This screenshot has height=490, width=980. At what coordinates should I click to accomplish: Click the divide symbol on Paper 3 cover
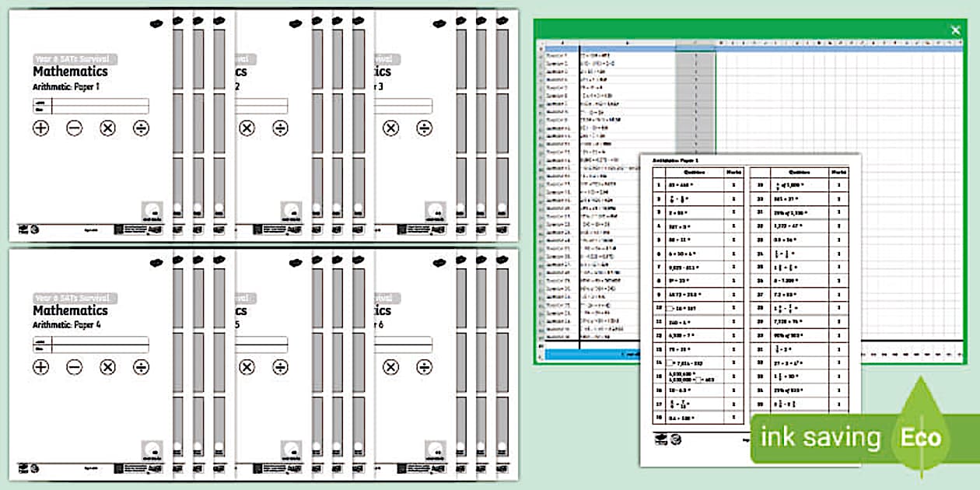[424, 128]
